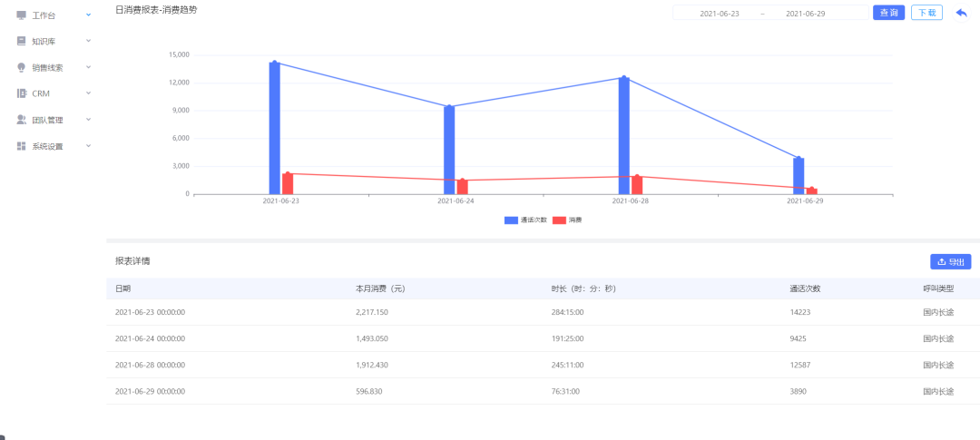Image resolution: width=980 pixels, height=440 pixels.
Task: Expand the 团队管理 menu chevron
Action: pos(88,120)
